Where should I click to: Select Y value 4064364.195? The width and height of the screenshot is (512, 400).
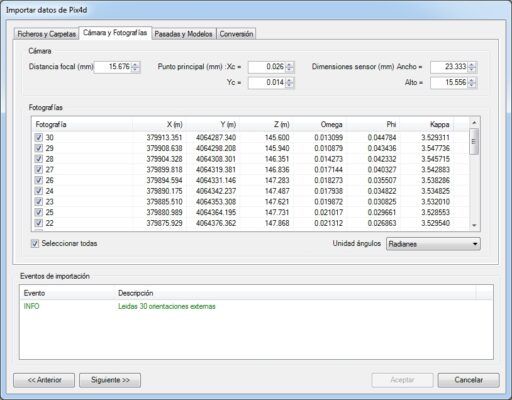[216, 212]
